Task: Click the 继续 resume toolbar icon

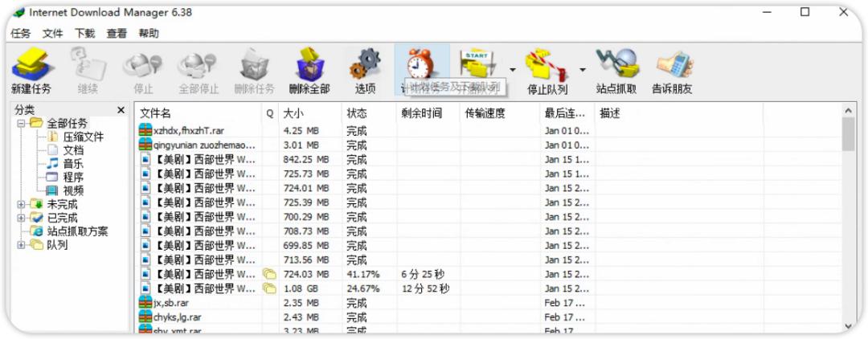Action: 88,64
